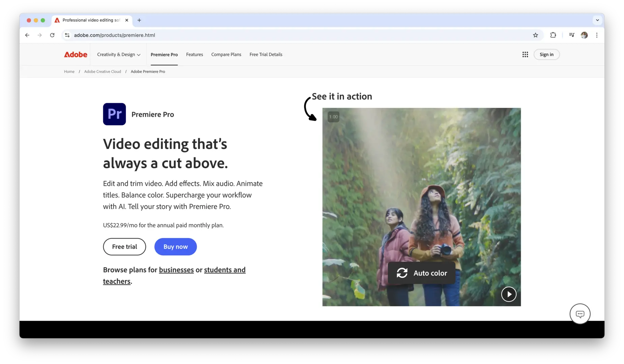Click the Buy now button
624x364 pixels.
[176, 247]
